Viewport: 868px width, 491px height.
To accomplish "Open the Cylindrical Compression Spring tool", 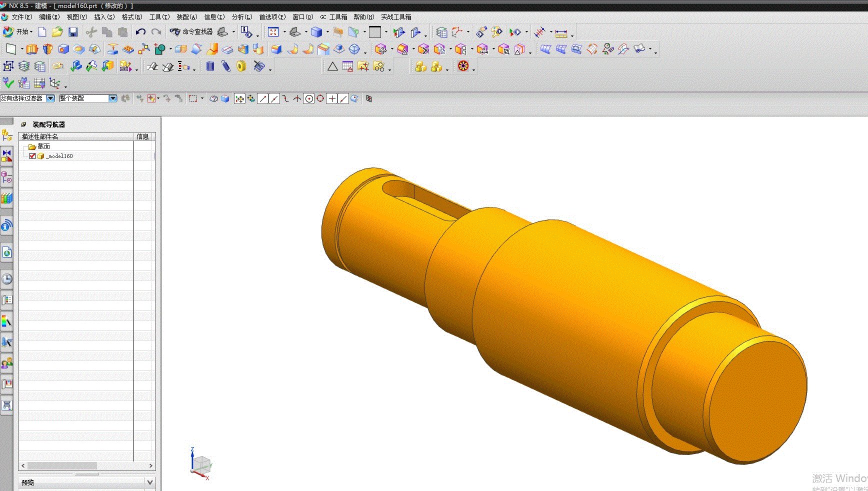I will pyautogui.click(x=210, y=66).
